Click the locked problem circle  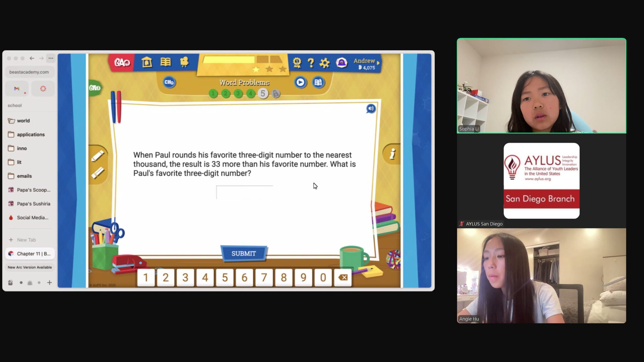[276, 94]
